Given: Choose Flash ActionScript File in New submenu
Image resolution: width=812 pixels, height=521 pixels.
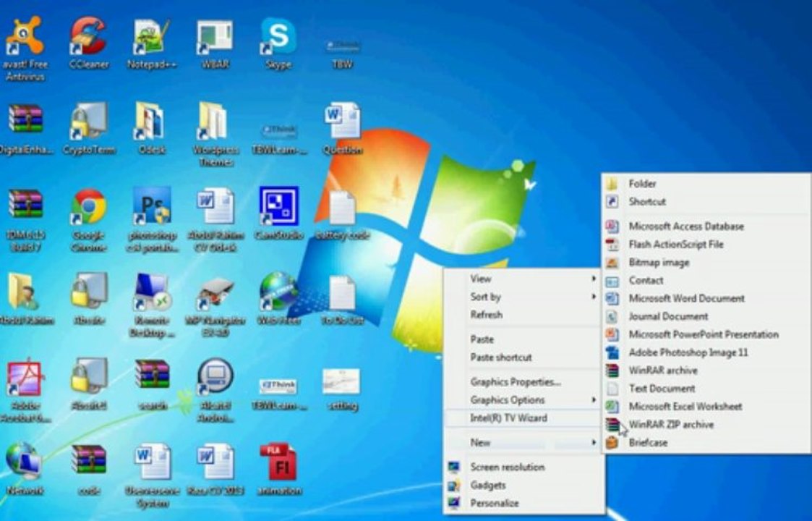Looking at the screenshot, I should [x=706, y=245].
